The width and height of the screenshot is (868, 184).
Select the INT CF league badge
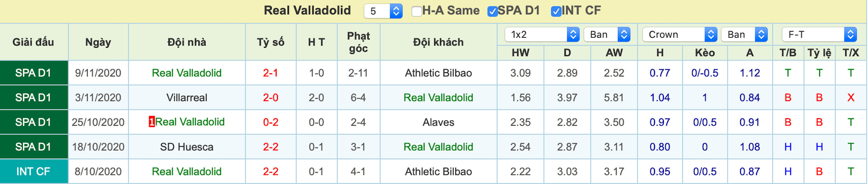[34, 171]
